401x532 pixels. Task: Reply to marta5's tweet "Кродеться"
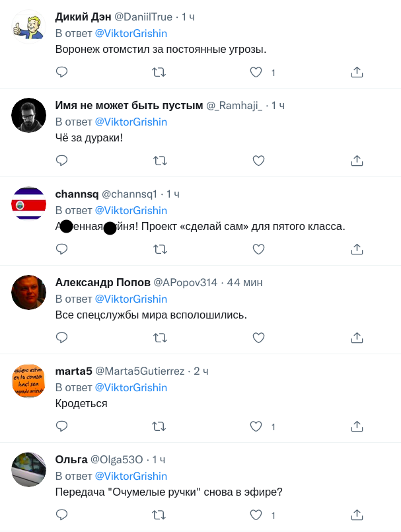61,426
